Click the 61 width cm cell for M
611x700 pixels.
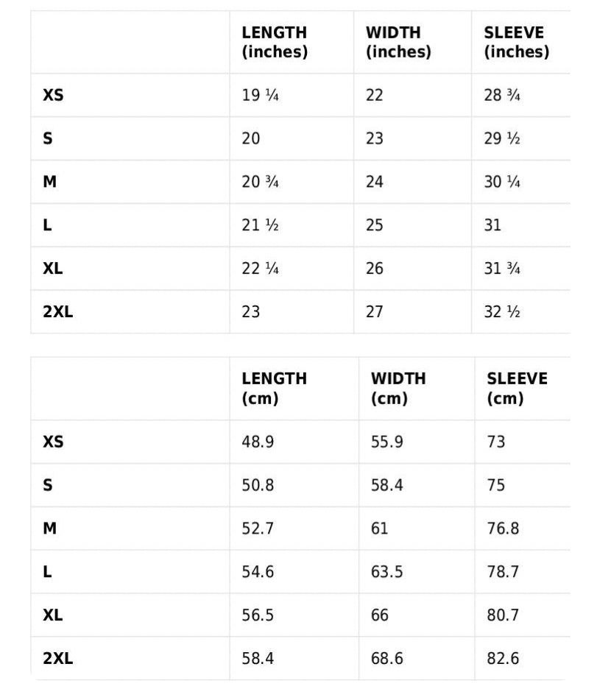click(379, 528)
